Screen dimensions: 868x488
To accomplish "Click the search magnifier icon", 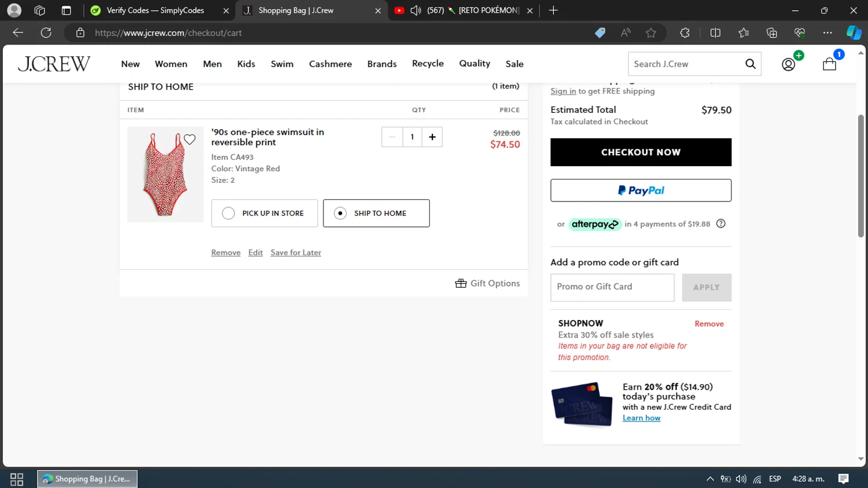I will [x=751, y=64].
